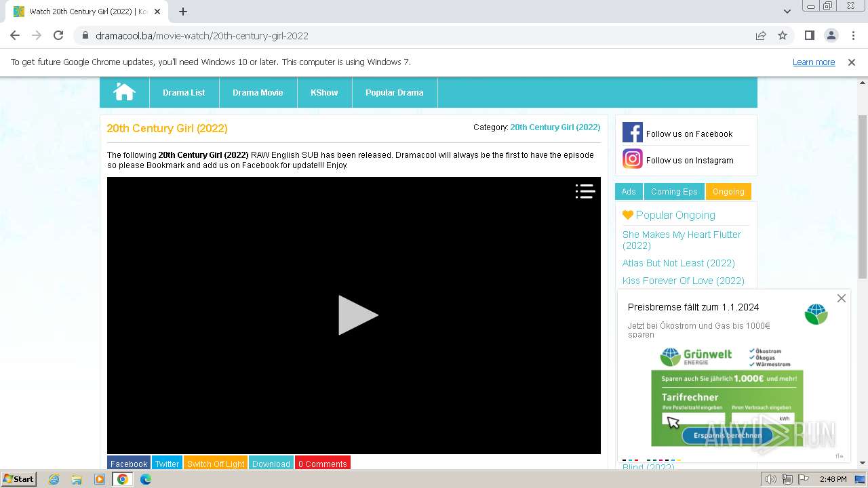Open the Dramacool home icon

pos(124,92)
